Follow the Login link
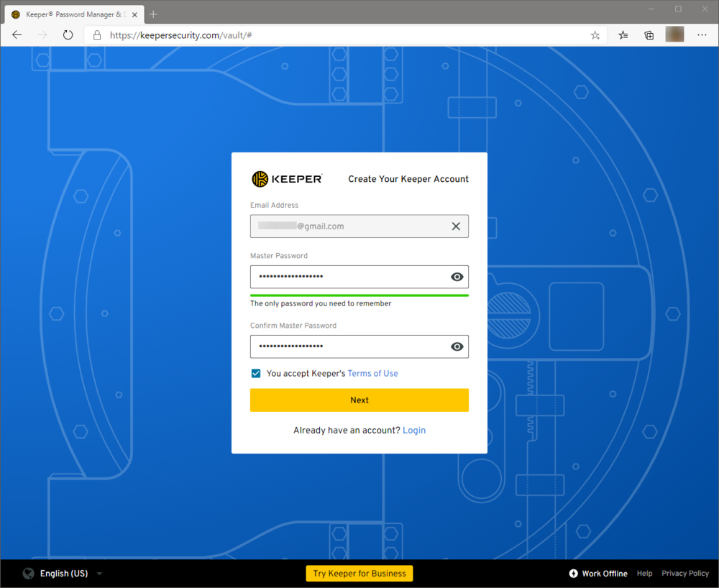Viewport: 719px width, 588px height. click(414, 431)
